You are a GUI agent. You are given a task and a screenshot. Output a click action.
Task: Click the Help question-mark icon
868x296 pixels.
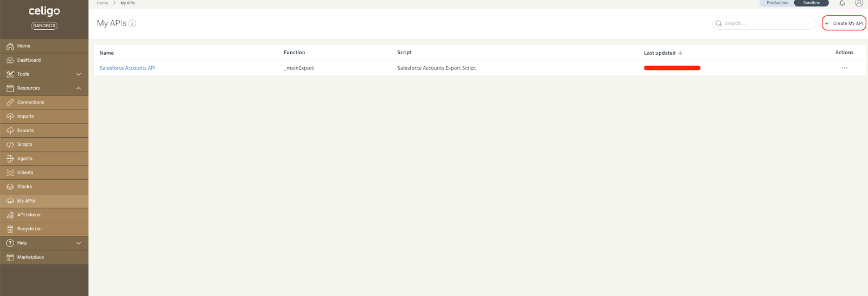coord(10,243)
